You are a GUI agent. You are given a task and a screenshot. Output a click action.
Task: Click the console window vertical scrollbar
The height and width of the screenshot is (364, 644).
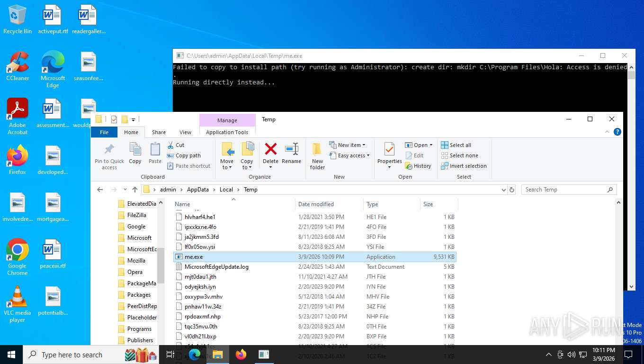pyautogui.click(x=631, y=177)
